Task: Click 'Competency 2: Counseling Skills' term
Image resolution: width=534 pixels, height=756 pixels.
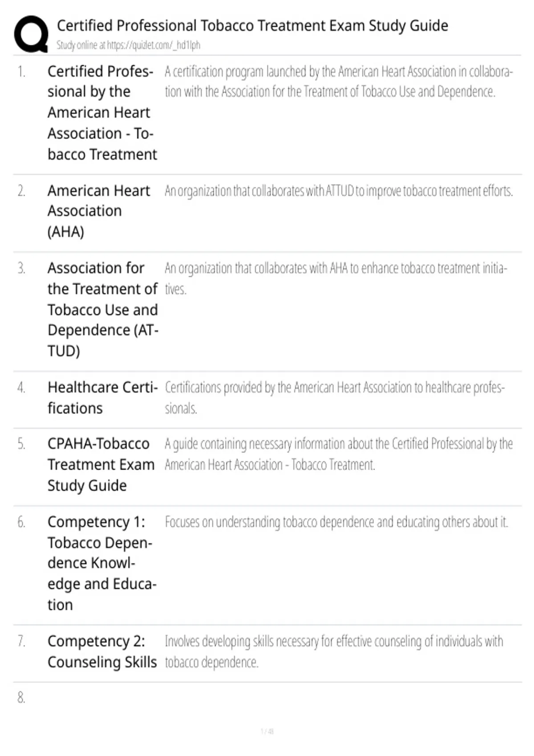Action: pos(102,651)
